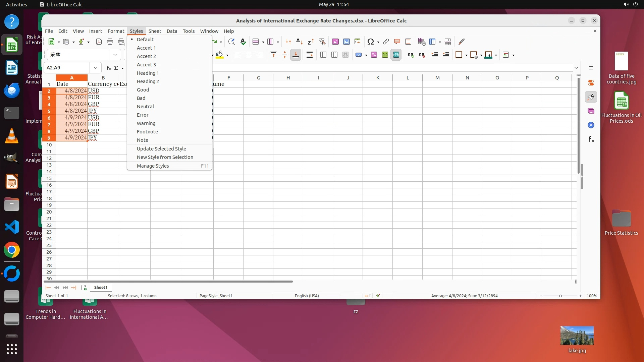Click the Insert Chart icon
Screen dimensions: 644x362
point(346,42)
